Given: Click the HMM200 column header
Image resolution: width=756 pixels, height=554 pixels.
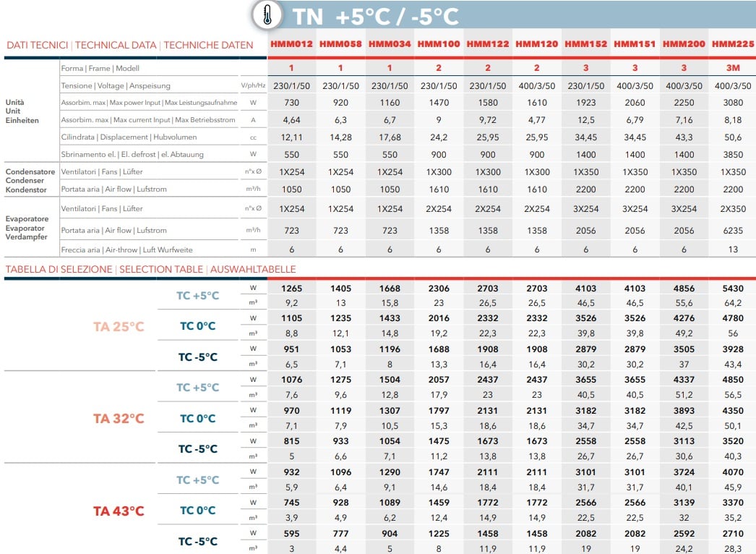Looking at the screenshot, I should point(684,44).
